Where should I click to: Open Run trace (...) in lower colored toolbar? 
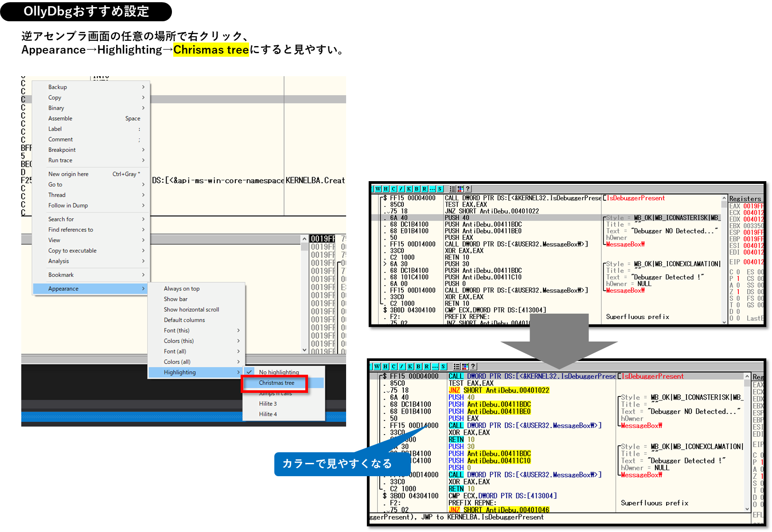435,366
